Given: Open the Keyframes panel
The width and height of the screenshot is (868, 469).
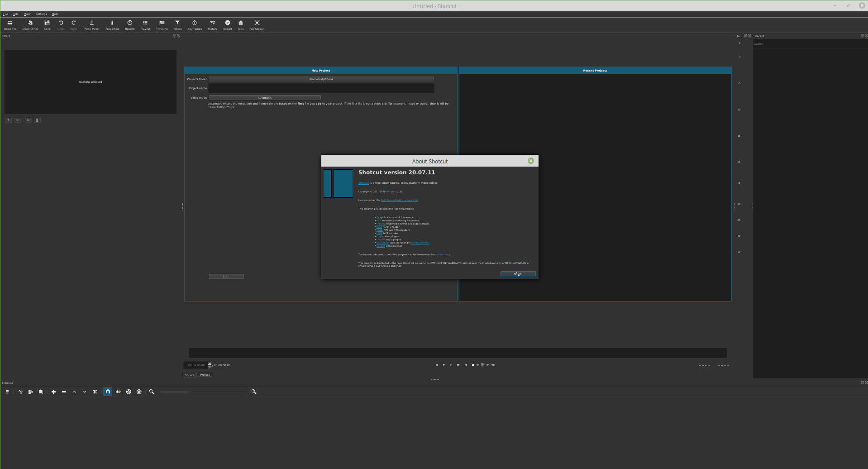Looking at the screenshot, I should coord(194,24).
